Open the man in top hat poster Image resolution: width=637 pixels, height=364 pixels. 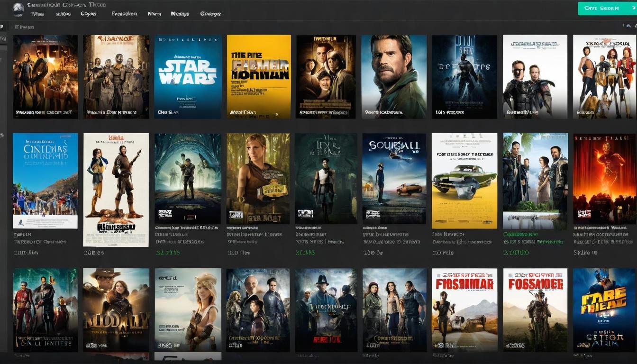click(326, 310)
